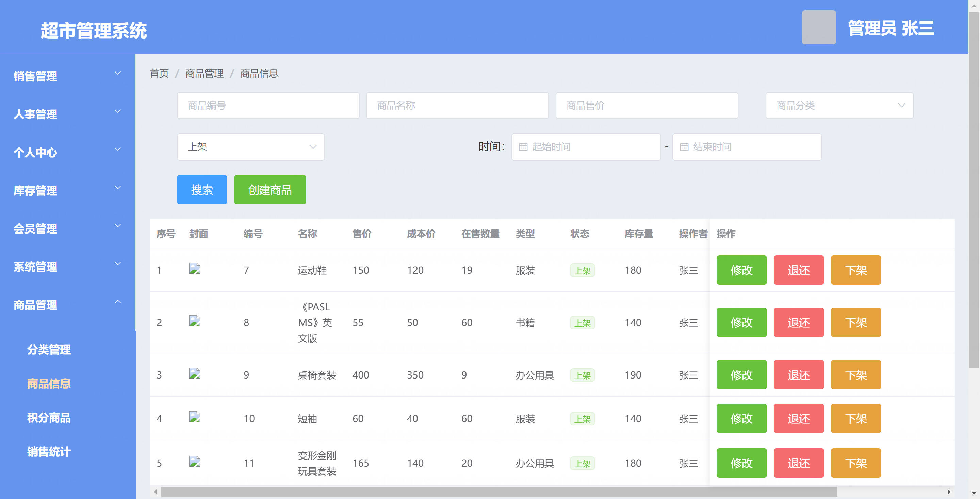
Task: Click the calendar icon in 起始时间 field
Action: 523,147
